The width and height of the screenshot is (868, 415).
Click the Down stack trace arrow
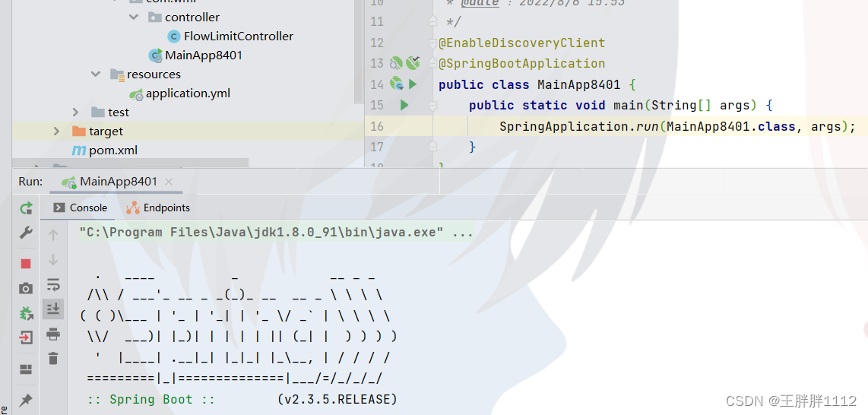[x=53, y=259]
